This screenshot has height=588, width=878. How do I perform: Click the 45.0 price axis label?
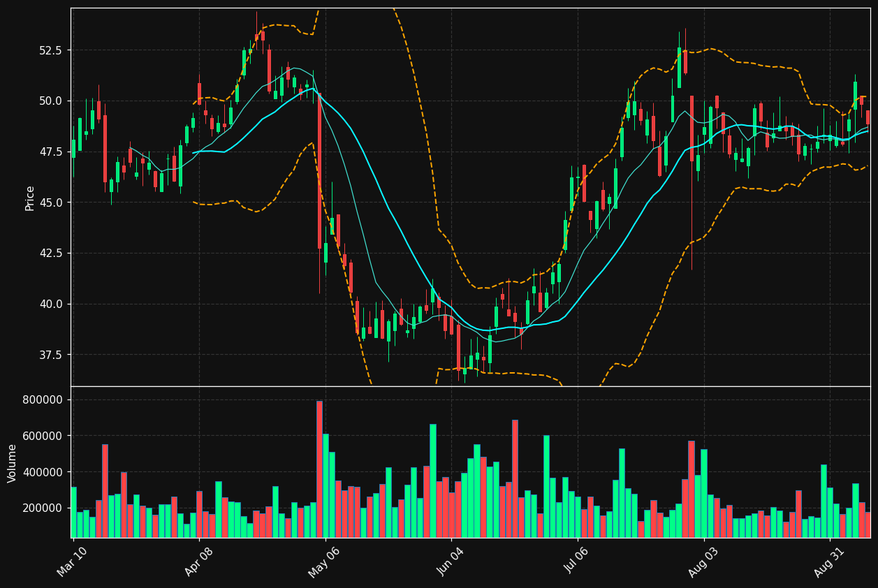[51, 203]
